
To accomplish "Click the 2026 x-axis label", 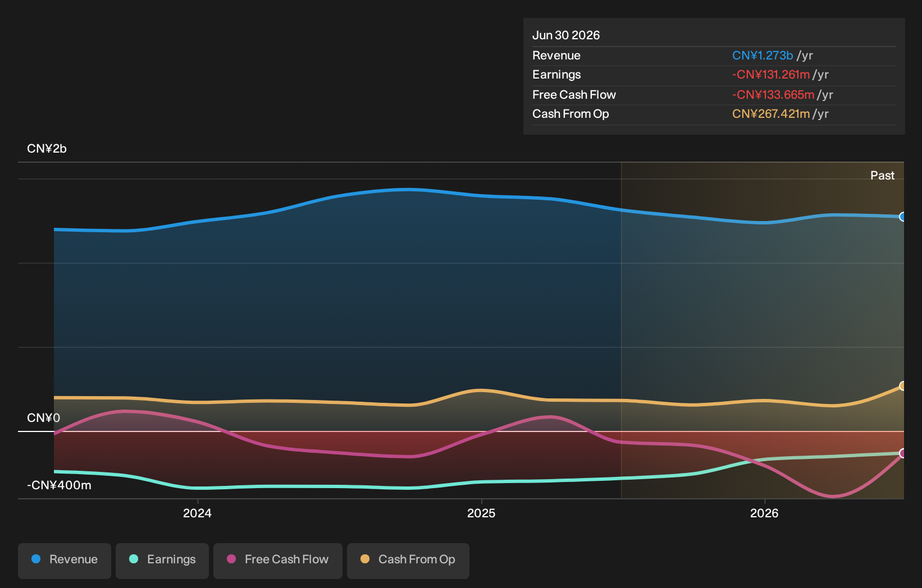I will 764,513.
